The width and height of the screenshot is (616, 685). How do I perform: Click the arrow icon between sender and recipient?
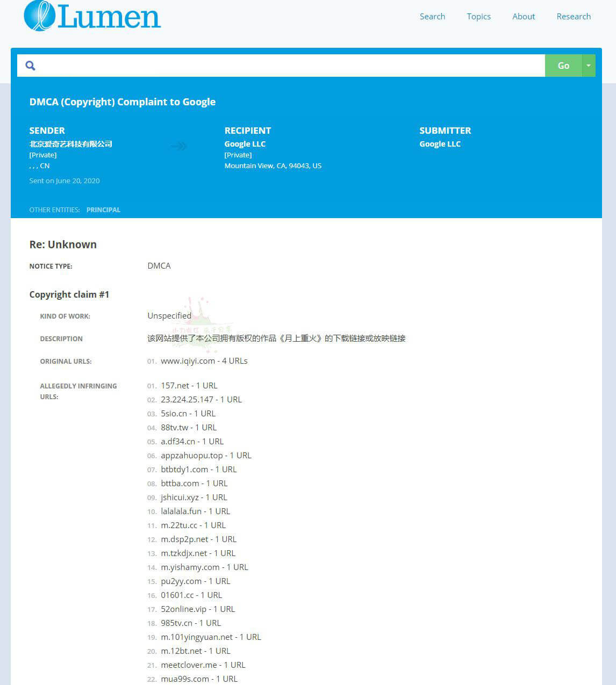[178, 146]
